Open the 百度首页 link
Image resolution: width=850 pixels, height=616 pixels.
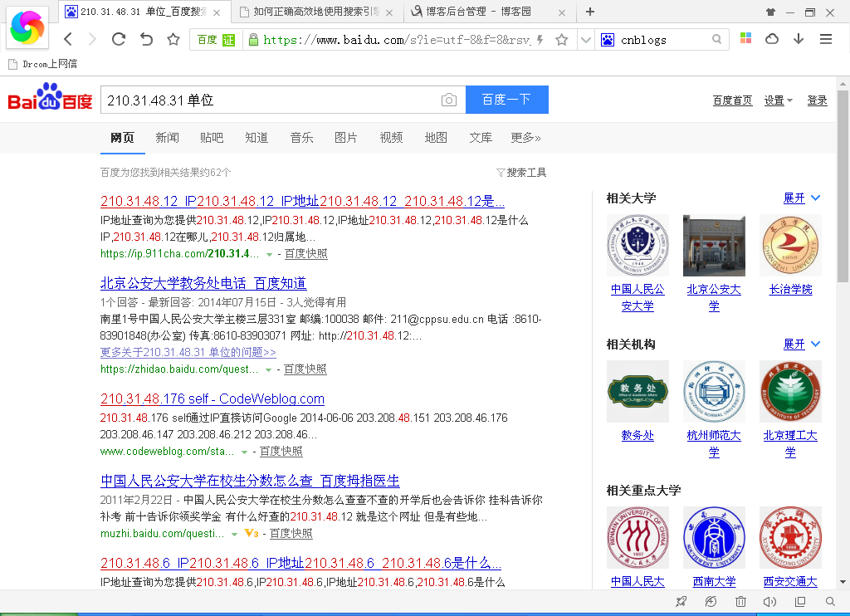click(732, 100)
